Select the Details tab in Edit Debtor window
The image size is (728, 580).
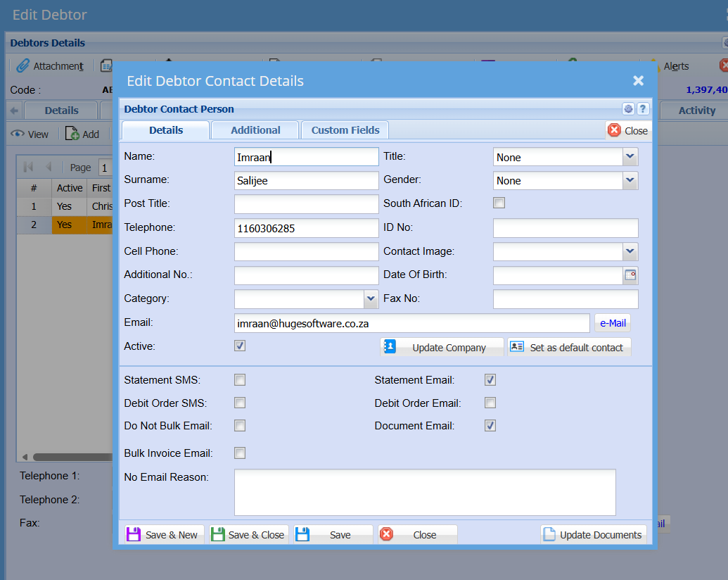point(61,111)
